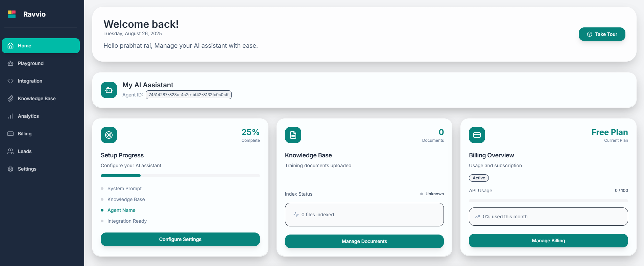Select the Playground icon in the sidebar

pos(10,63)
